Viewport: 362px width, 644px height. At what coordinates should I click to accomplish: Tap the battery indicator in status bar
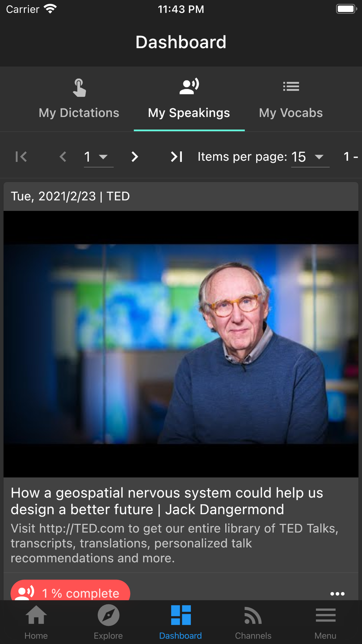346,9
